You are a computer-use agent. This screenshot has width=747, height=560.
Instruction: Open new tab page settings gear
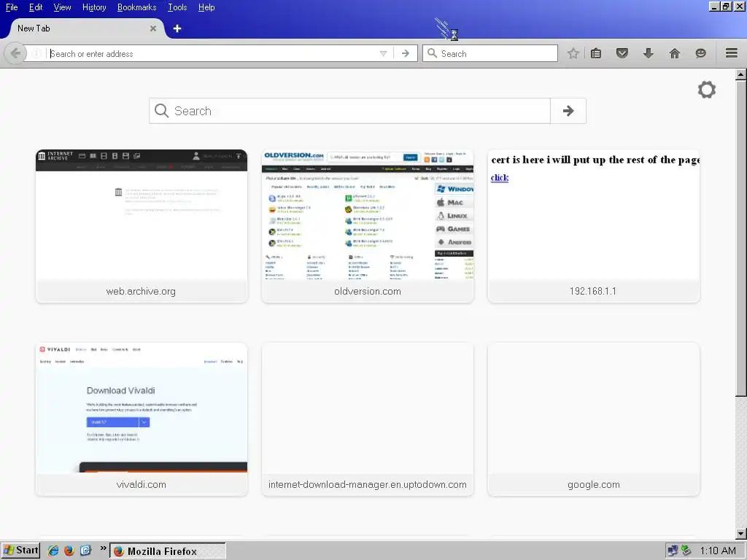pos(706,90)
